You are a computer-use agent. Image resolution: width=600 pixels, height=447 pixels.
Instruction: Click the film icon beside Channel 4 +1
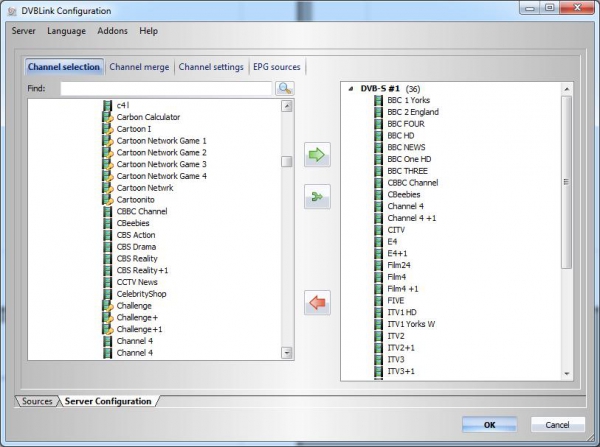coord(378,218)
